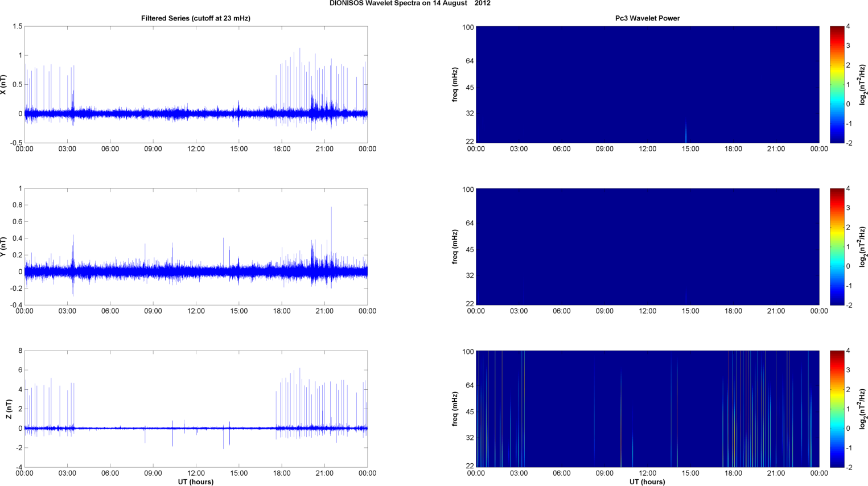Viewport: 868px width, 486px height.
Task: Click the 8 tick on the Z (nT) axis
Action: pos(20,351)
